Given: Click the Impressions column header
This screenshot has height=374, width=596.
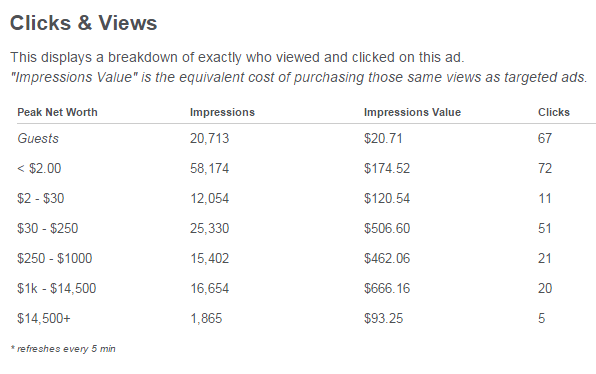Looking at the screenshot, I should (222, 112).
